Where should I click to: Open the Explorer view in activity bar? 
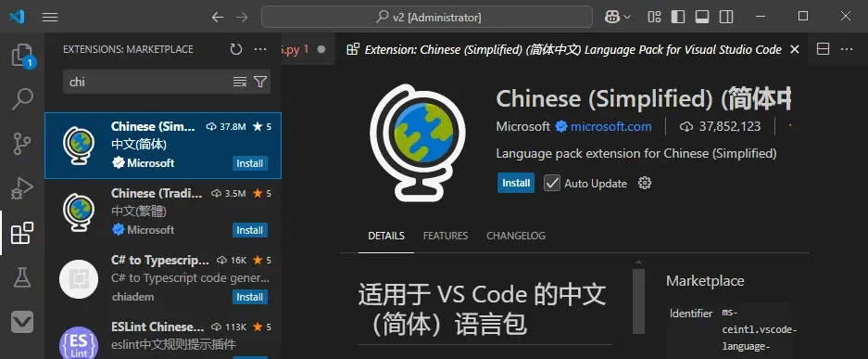22,56
